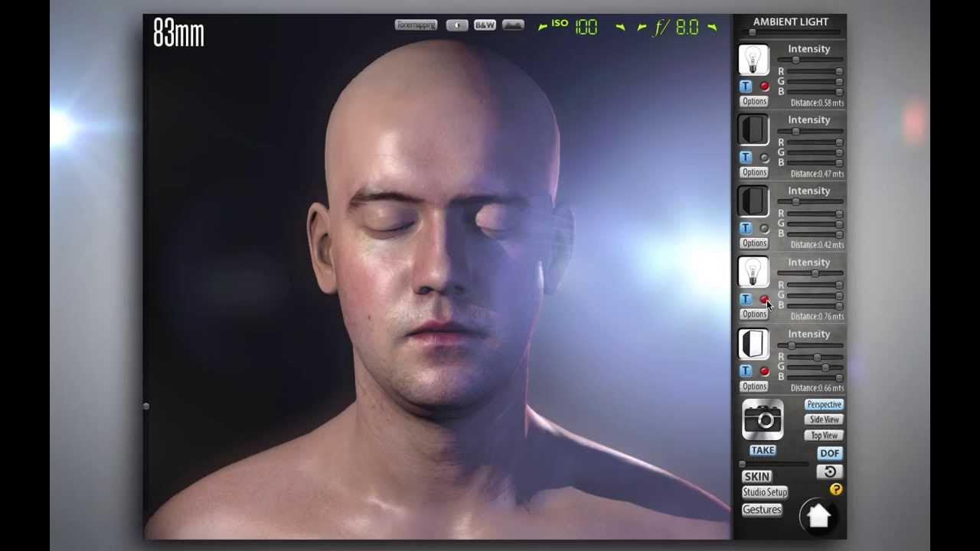
Task: Click the AMBIENT LIGHT heading
Action: pyautogui.click(x=790, y=22)
